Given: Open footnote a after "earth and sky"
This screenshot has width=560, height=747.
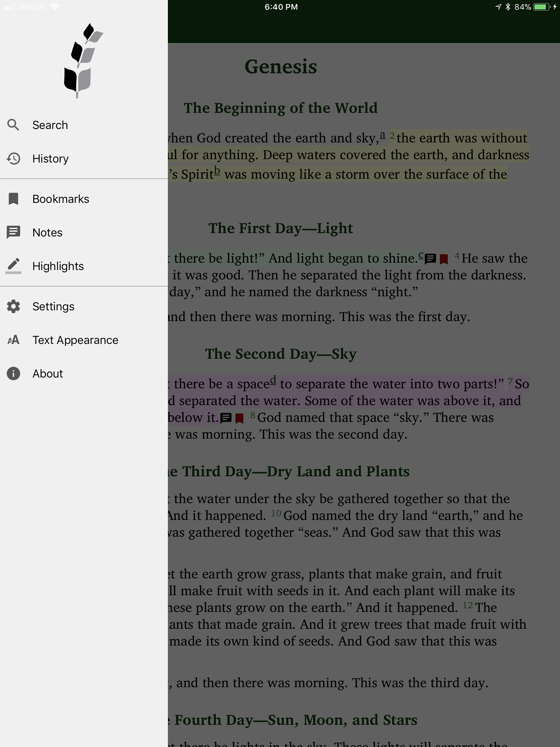Looking at the screenshot, I should point(382,136).
